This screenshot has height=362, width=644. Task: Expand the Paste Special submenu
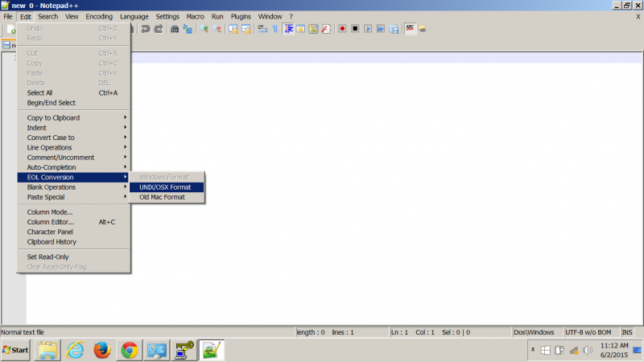(73, 197)
